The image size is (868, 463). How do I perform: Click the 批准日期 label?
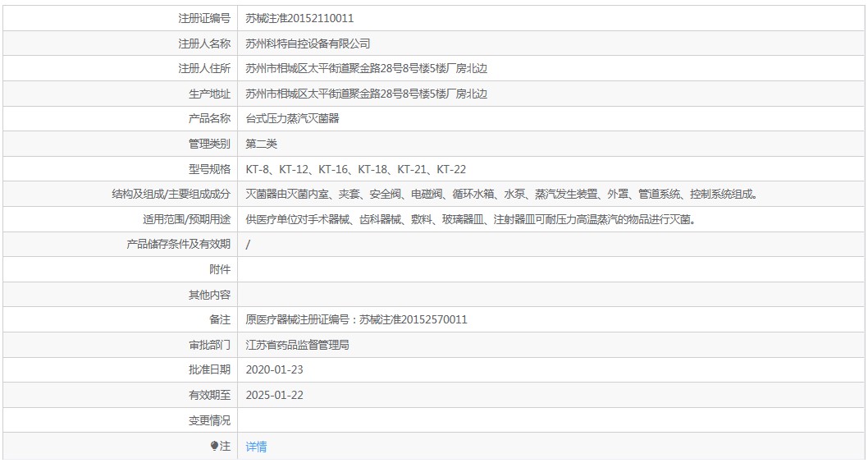click(209, 370)
